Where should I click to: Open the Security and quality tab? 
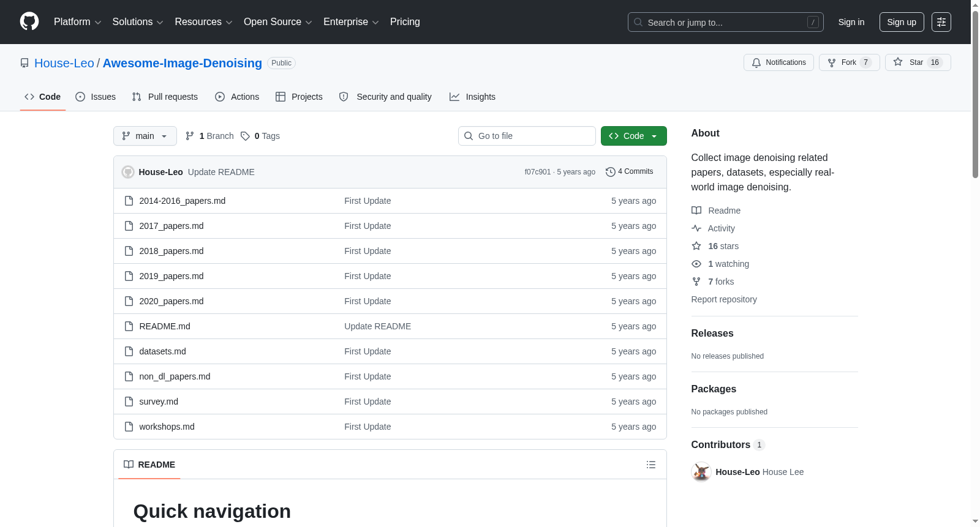click(x=385, y=97)
